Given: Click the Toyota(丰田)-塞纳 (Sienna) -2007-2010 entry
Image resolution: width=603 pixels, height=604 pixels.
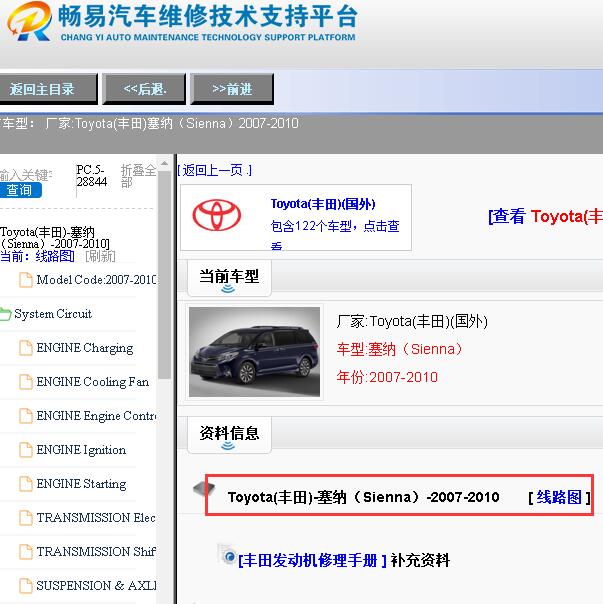Looking at the screenshot, I should pyautogui.click(x=363, y=497).
